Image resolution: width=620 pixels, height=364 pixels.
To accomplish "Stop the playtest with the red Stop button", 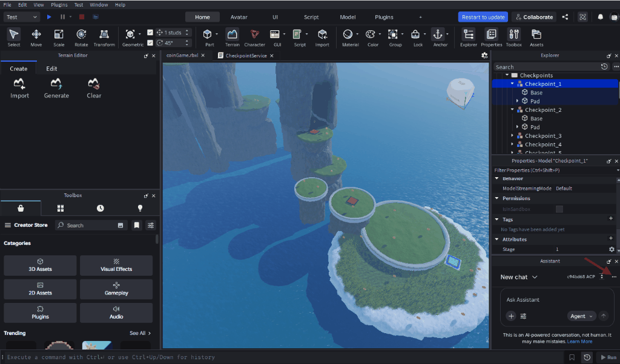I will [x=82, y=17].
